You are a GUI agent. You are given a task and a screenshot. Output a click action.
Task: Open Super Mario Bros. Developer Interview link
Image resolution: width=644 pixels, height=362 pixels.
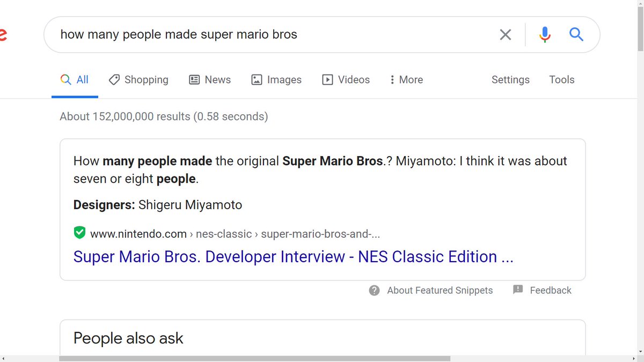click(x=293, y=257)
